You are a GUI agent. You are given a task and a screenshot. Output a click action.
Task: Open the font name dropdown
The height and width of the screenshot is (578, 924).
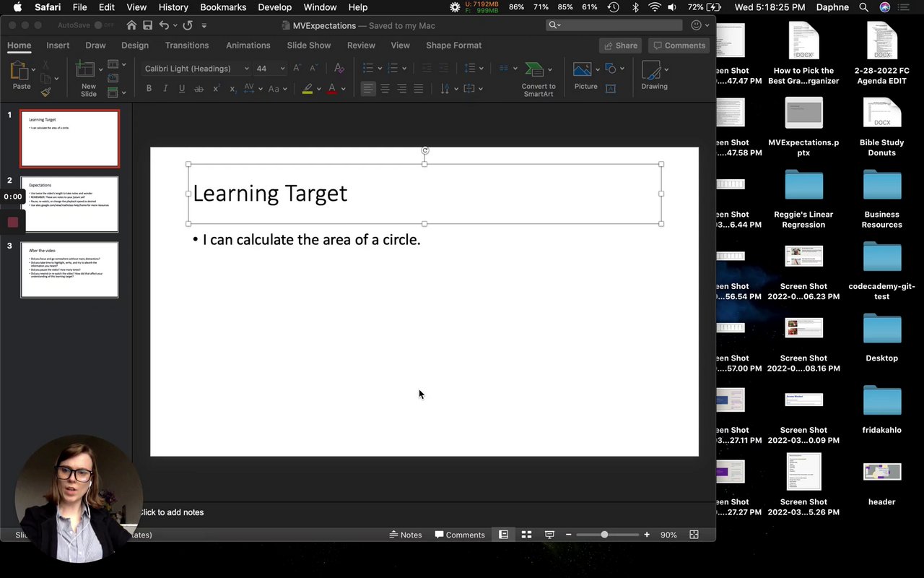coord(246,69)
